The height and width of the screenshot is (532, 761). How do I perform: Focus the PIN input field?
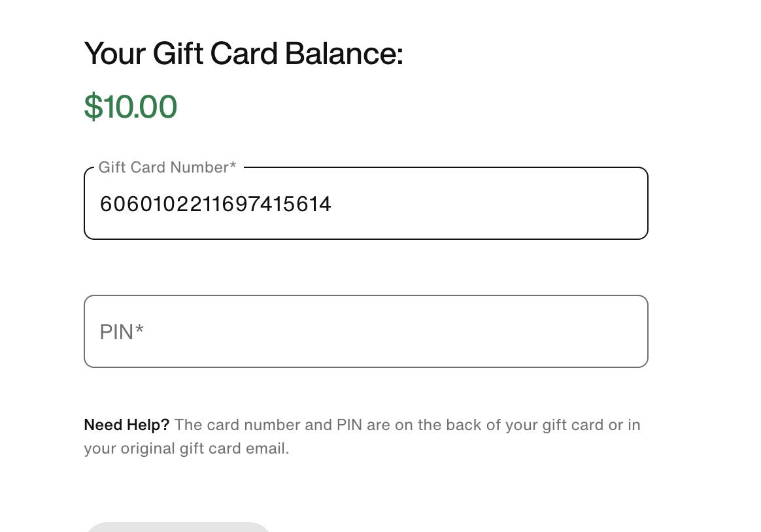366,331
